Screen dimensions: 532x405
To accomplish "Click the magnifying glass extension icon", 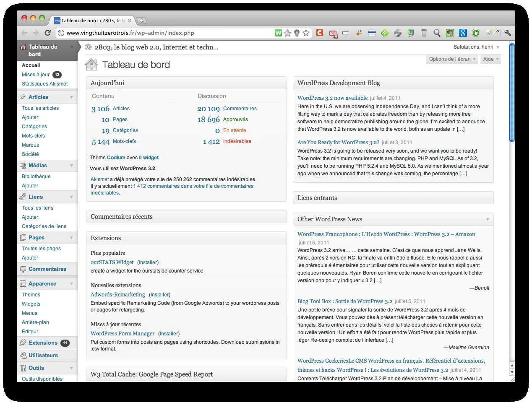I will tap(437, 33).
